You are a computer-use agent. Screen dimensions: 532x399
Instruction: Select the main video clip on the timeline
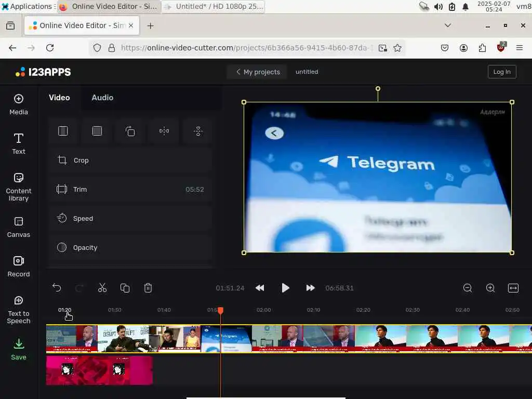coord(289,339)
